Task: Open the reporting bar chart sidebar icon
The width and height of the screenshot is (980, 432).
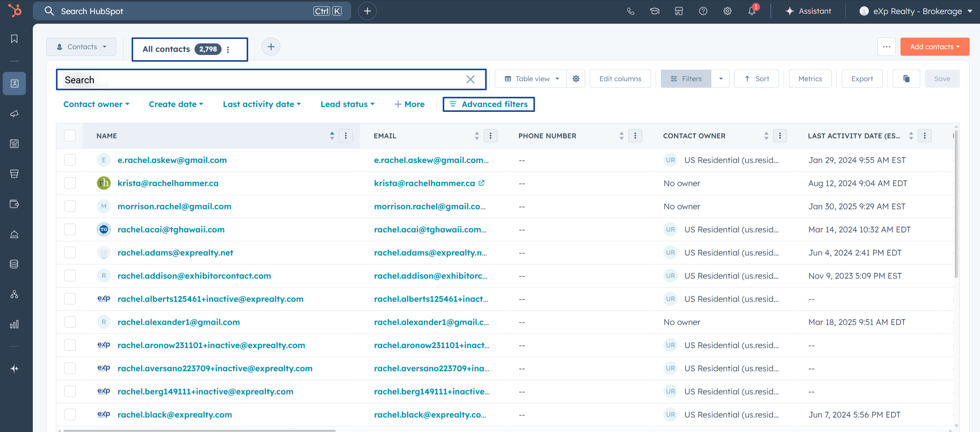Action: [14, 324]
